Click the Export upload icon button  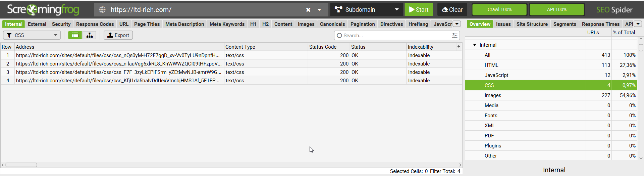pos(118,35)
